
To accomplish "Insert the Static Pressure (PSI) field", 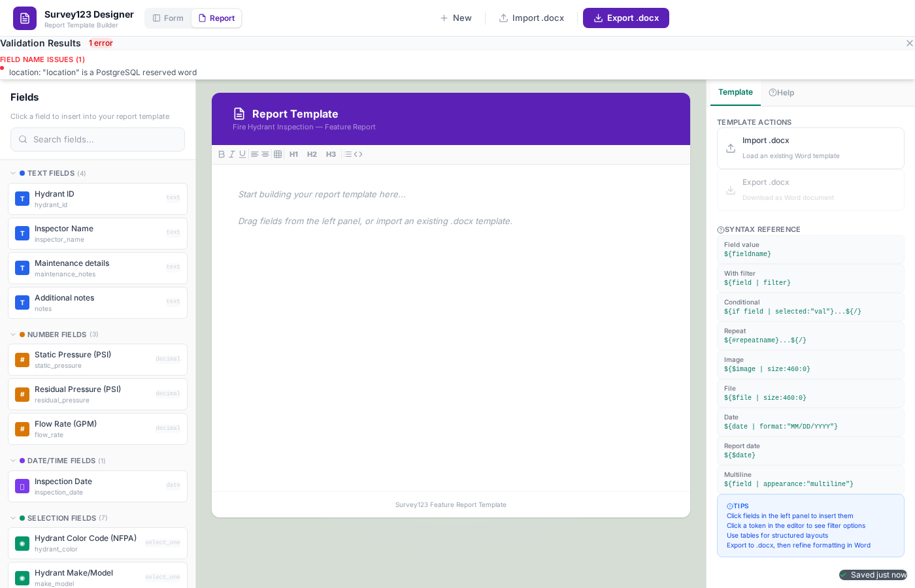I will 97,359.
